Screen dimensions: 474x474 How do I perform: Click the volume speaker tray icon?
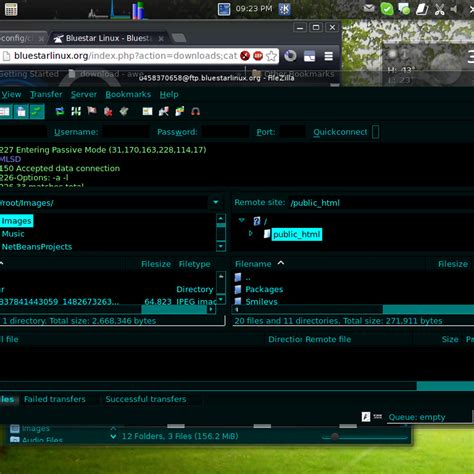(454, 9)
